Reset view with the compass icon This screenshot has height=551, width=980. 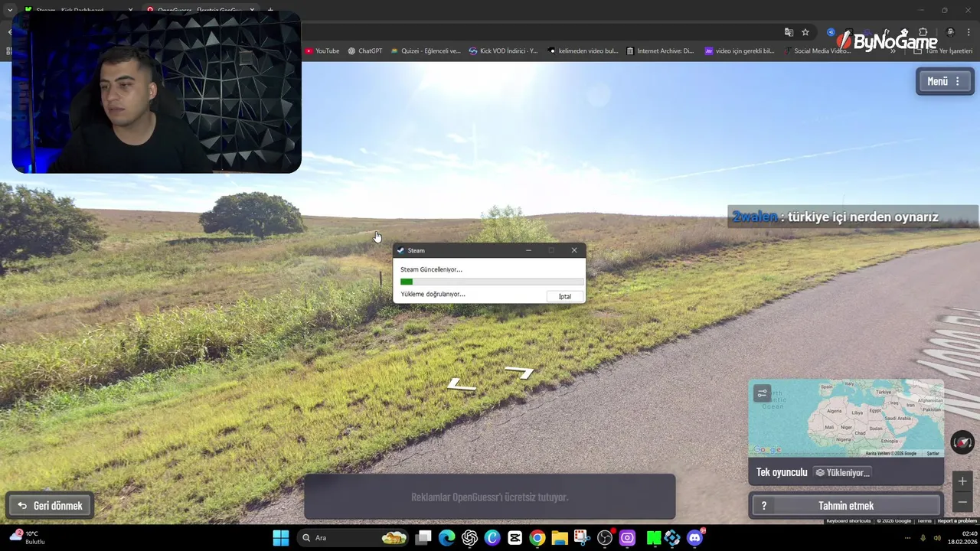[x=962, y=442]
